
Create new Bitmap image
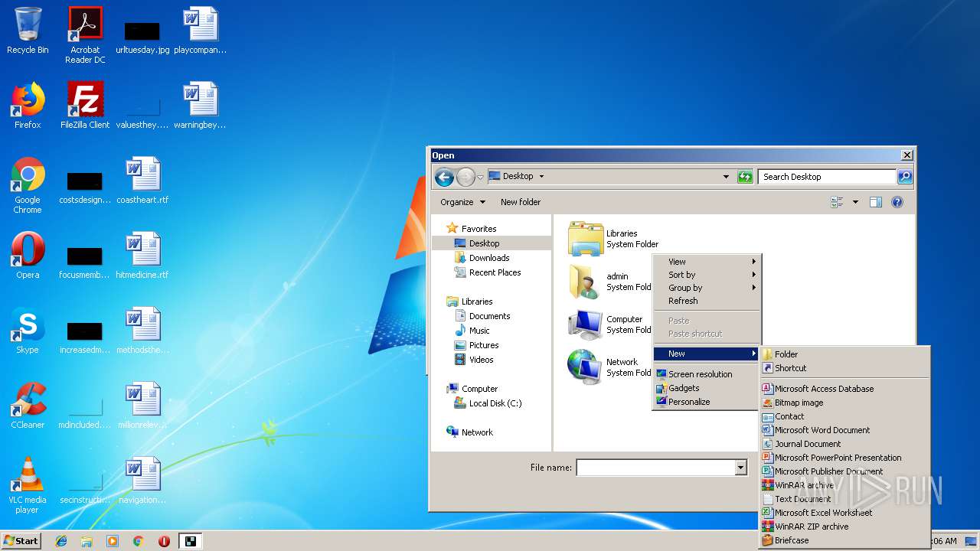coord(844,403)
